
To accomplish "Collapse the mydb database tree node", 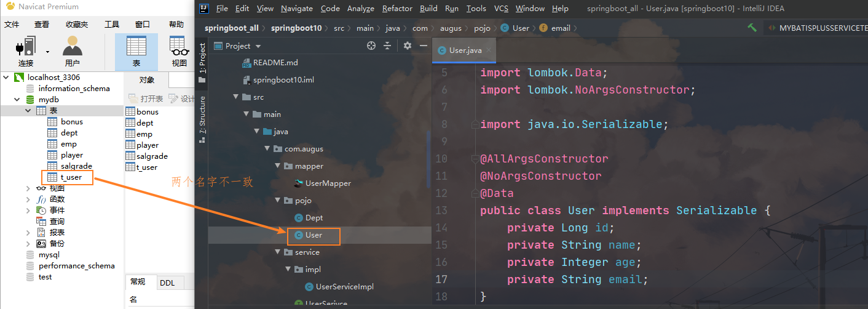I will [x=17, y=100].
